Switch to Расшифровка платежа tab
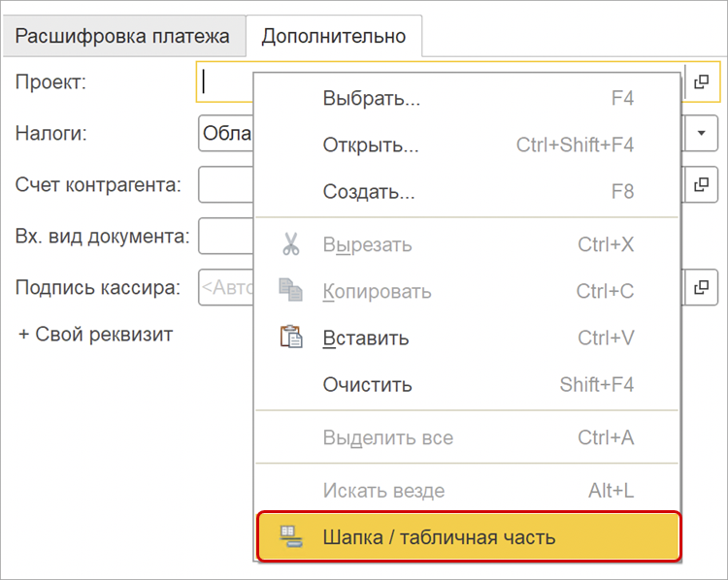 122,37
